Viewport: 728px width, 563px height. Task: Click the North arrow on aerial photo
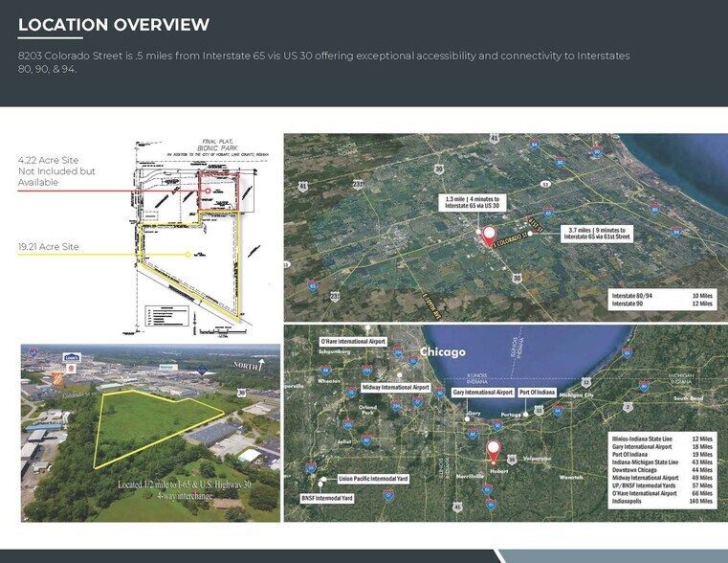[x=253, y=363]
